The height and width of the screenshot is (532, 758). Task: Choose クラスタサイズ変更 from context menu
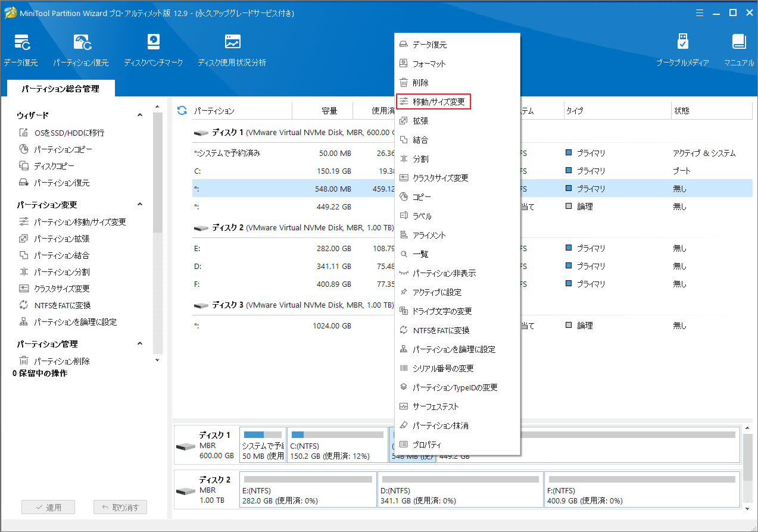458,178
